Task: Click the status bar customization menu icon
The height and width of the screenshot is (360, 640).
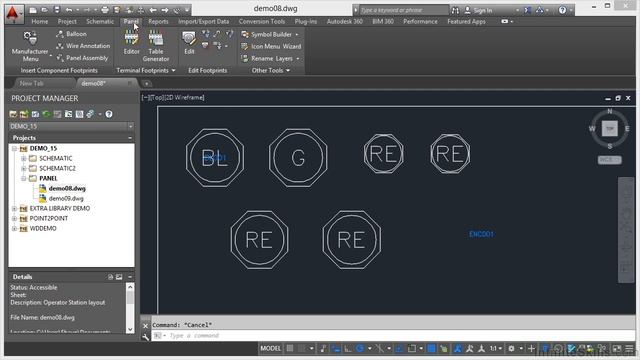Action: click(x=629, y=348)
